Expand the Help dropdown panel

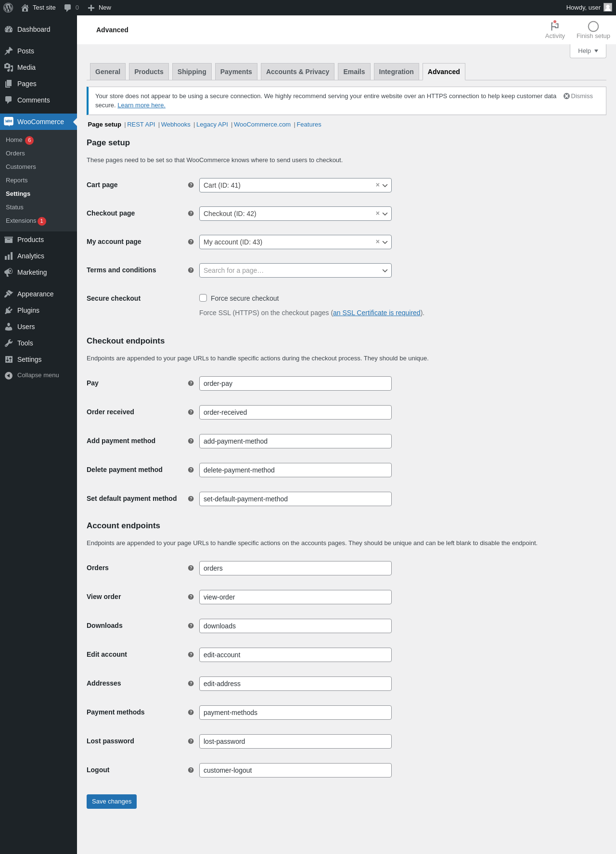pos(588,51)
